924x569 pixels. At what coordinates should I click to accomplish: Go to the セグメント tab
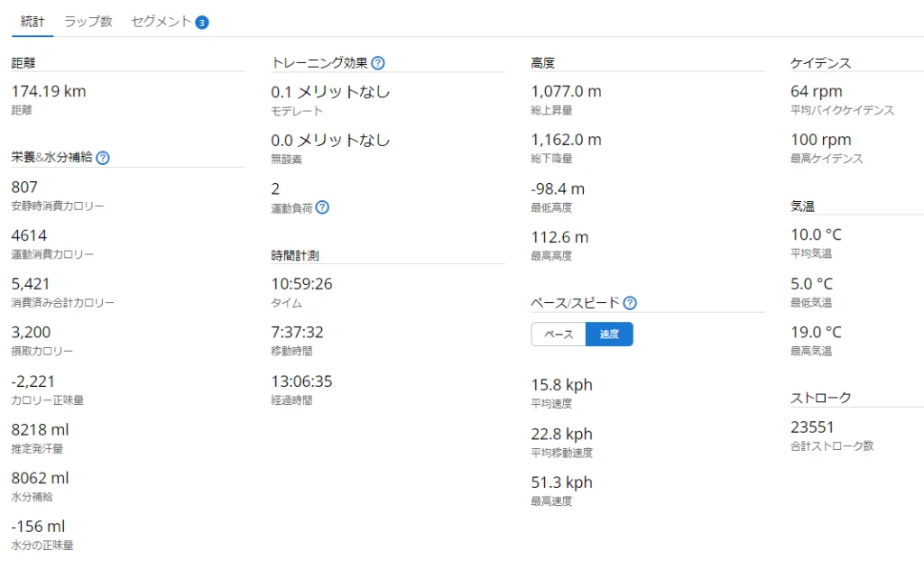pyautogui.click(x=162, y=21)
